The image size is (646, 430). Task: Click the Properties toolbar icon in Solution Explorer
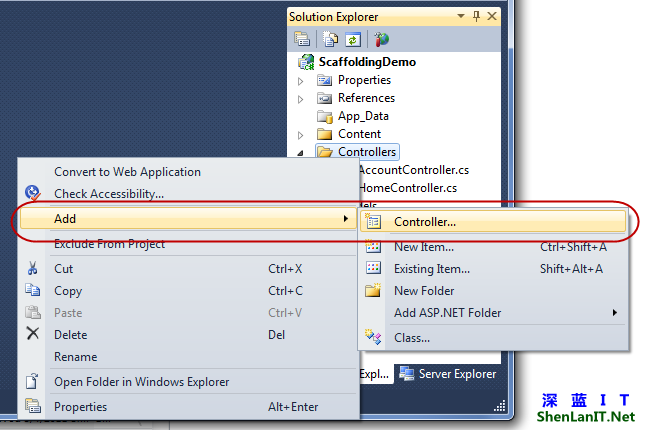pos(302,39)
